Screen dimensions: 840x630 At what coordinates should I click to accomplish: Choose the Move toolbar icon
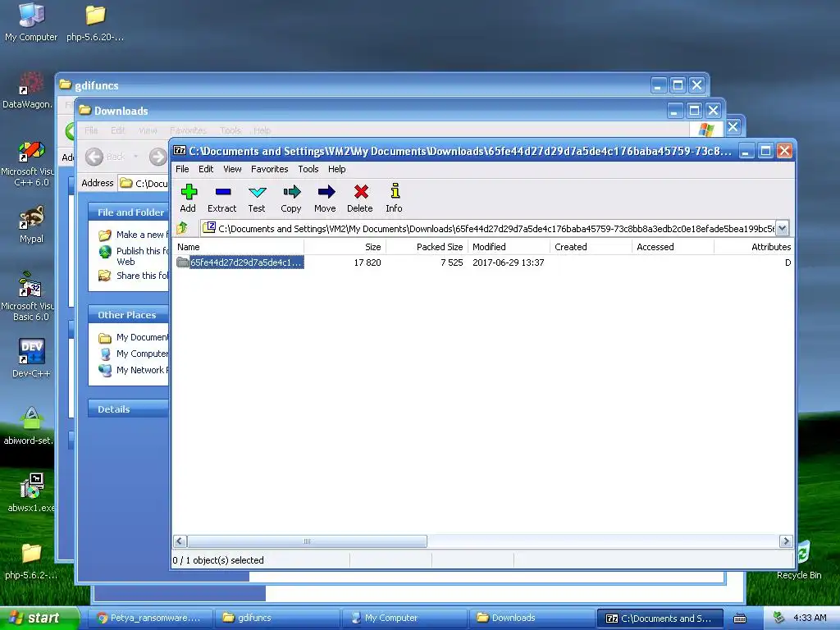tap(326, 199)
